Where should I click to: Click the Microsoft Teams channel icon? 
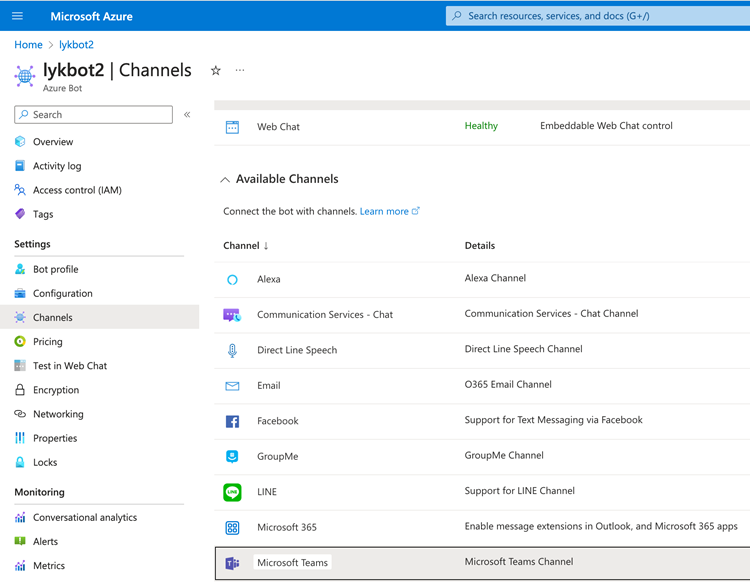pos(232,563)
